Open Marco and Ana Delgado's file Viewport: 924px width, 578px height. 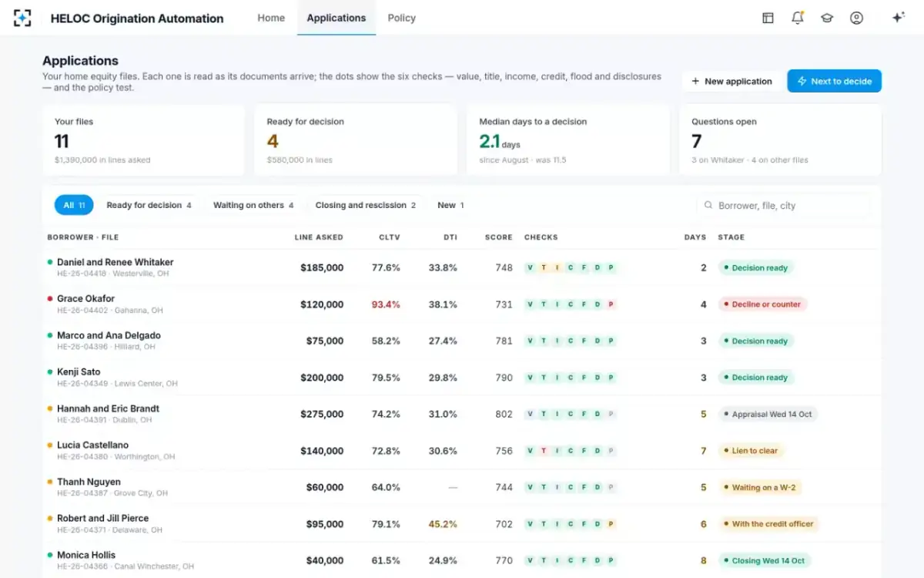(x=109, y=335)
